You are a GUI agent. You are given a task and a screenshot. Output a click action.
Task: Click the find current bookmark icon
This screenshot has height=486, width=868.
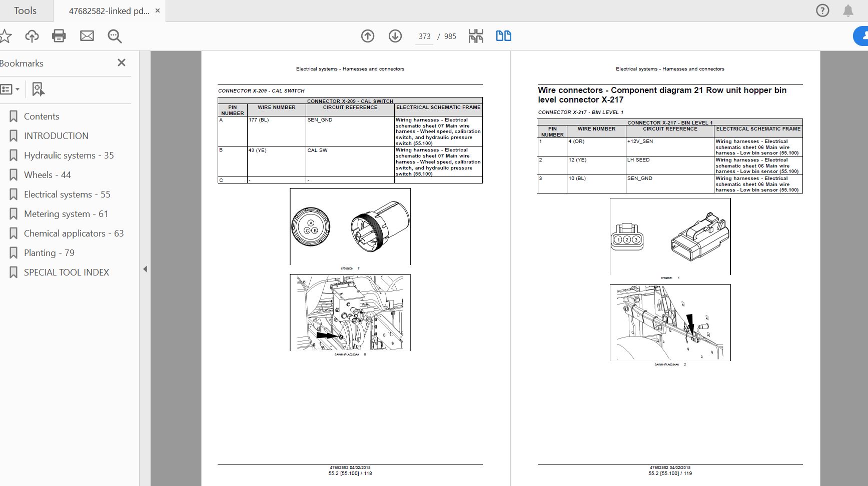click(x=38, y=89)
